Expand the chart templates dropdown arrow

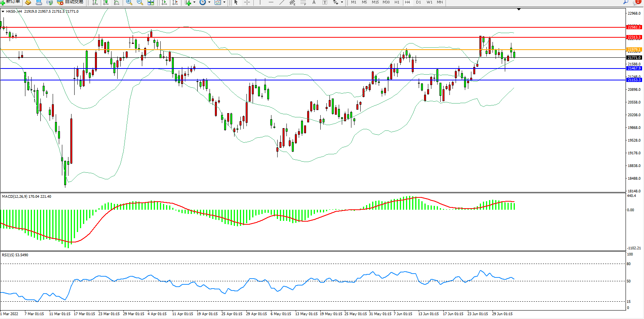224,2
